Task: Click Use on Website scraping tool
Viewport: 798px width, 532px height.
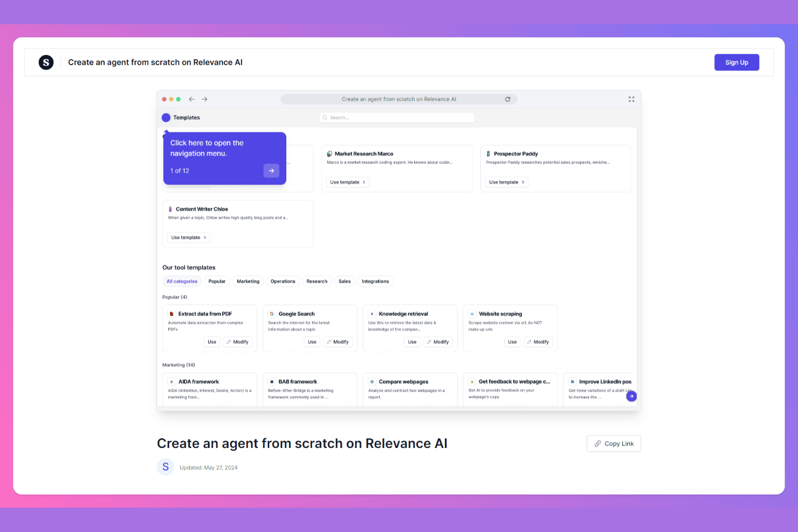Action: click(512, 342)
